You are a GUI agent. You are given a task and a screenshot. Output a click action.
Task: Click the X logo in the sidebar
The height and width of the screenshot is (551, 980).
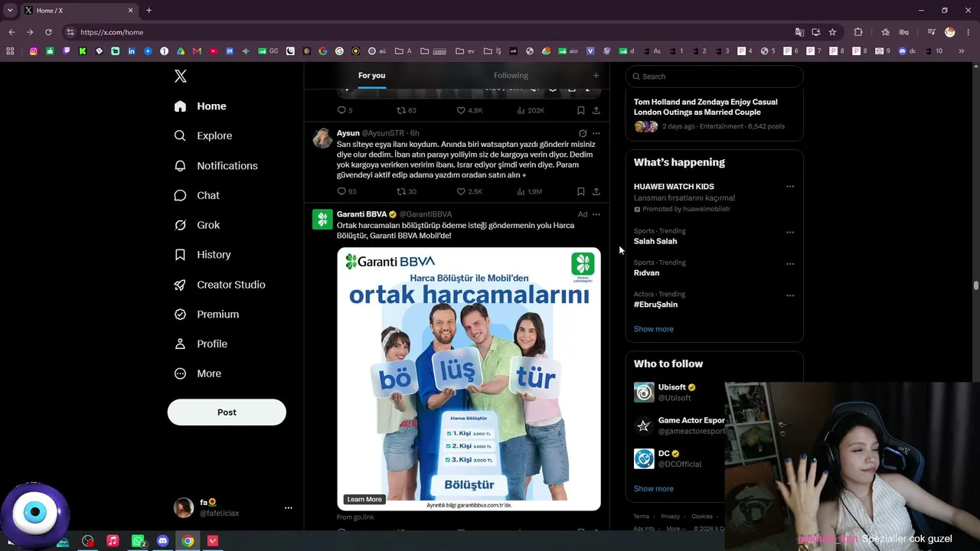pos(181,76)
